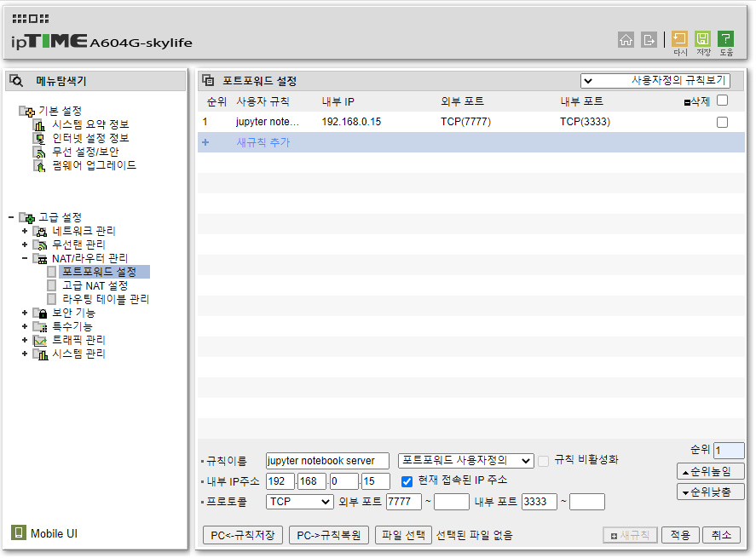Click the 네트워크 관리 icon
The width and height of the screenshot is (756, 558).
(x=40, y=232)
